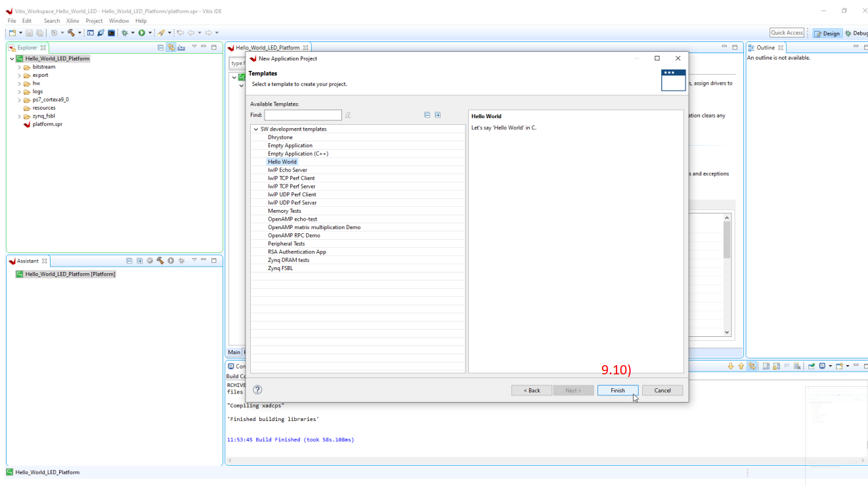
Task: Click the Find input field in Templates
Action: tap(303, 115)
